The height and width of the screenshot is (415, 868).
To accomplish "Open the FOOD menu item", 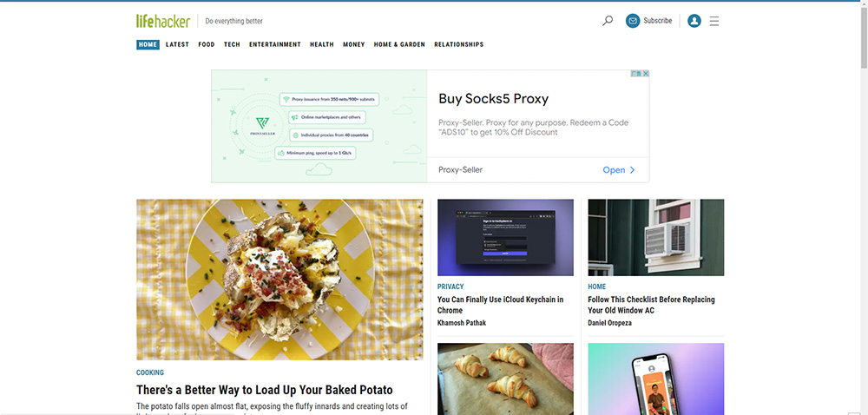I will click(207, 45).
